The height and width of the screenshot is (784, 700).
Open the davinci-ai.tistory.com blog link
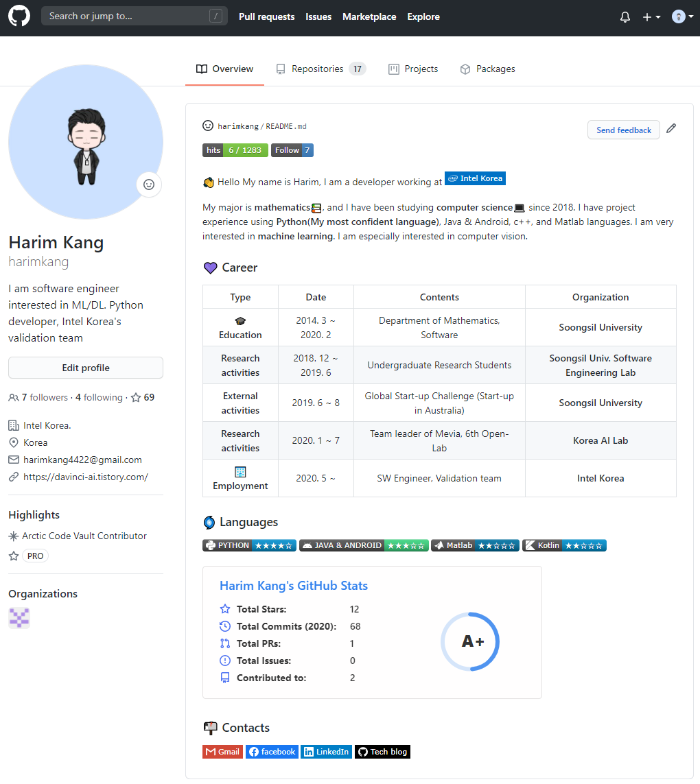(86, 477)
